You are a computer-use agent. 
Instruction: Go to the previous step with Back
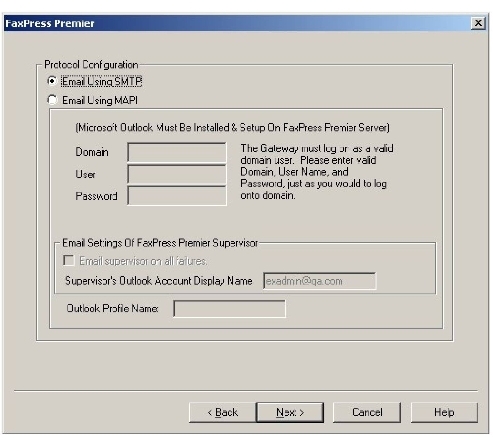[222, 412]
